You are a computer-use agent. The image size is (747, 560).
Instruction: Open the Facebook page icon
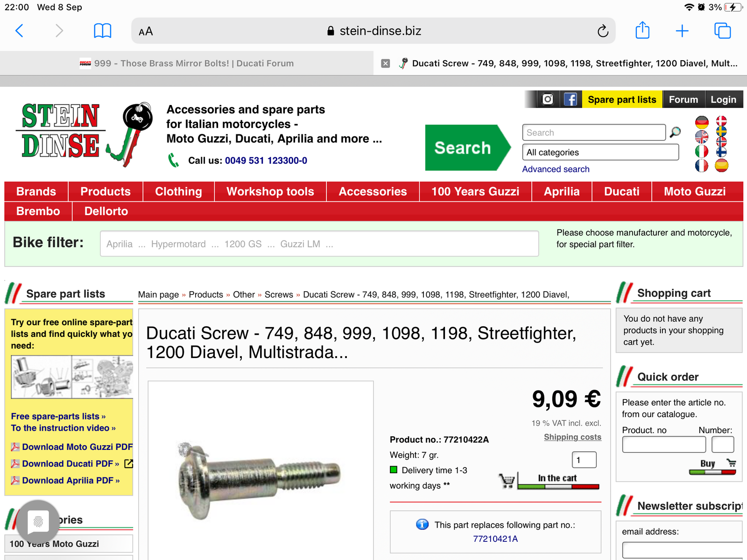pos(570,99)
